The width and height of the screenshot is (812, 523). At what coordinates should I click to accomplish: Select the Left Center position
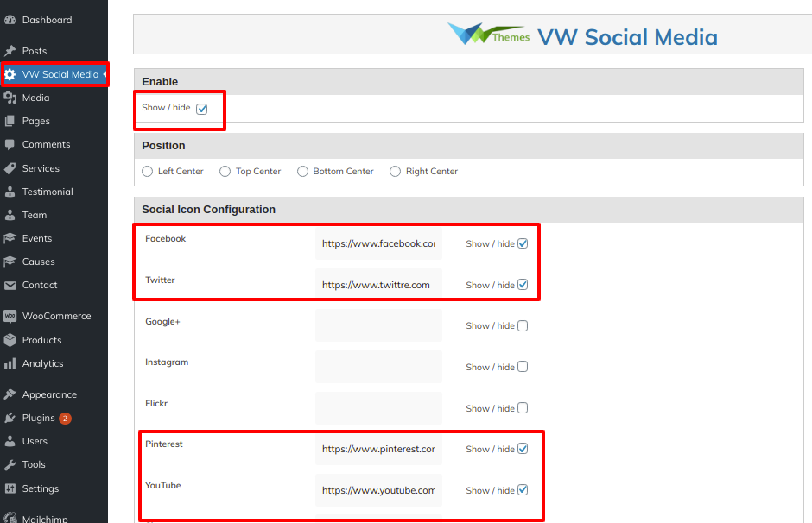148,172
